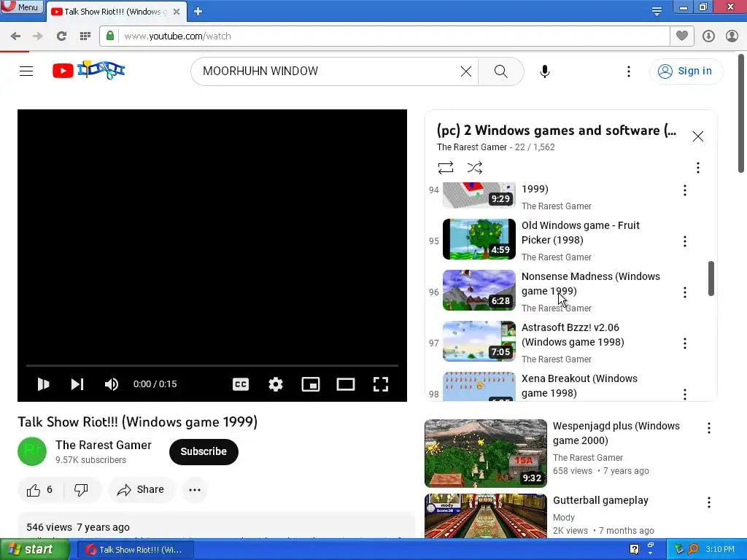The width and height of the screenshot is (747, 560).
Task: Enable miniplayer mode
Action: click(x=311, y=384)
